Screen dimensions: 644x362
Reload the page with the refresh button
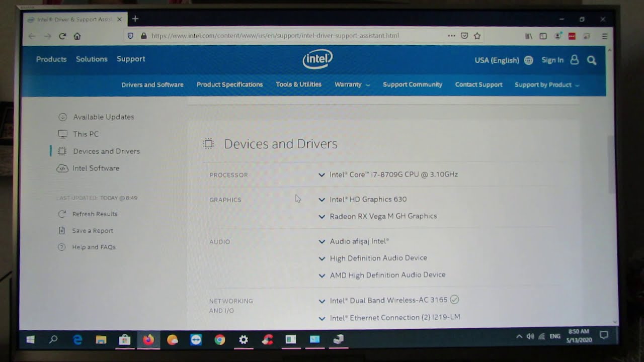(62, 36)
